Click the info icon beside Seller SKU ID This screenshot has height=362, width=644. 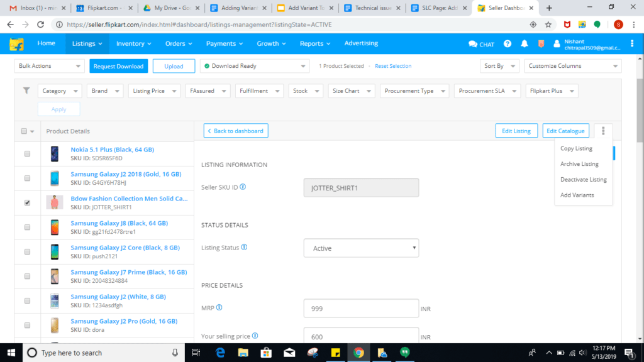click(243, 187)
